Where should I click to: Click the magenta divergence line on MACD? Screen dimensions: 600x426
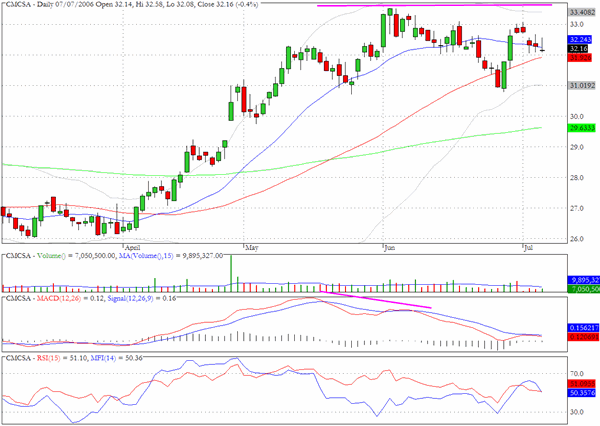(x=375, y=300)
